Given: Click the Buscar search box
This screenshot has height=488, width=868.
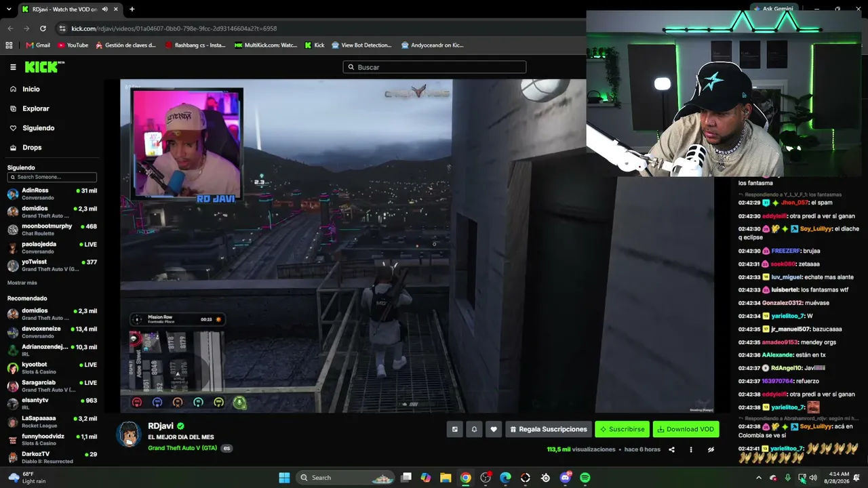Looking at the screenshot, I should pyautogui.click(x=434, y=67).
